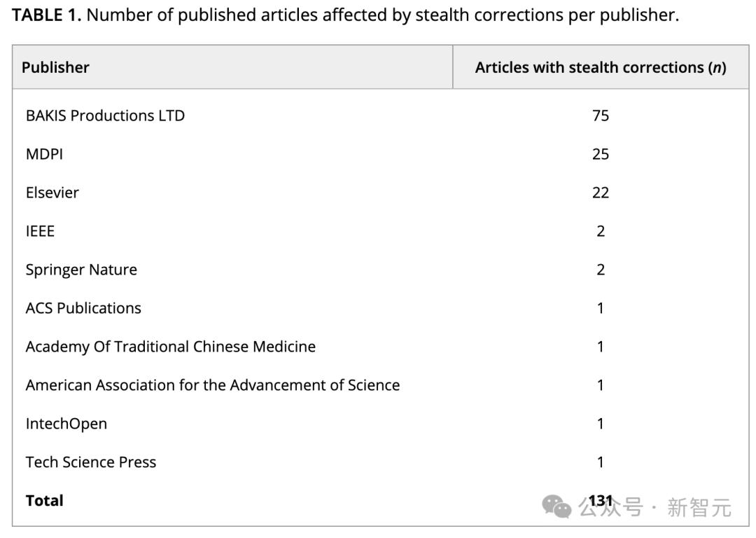Click Elsevier's count of 22
The width and height of the screenshot is (756, 538).
(600, 193)
